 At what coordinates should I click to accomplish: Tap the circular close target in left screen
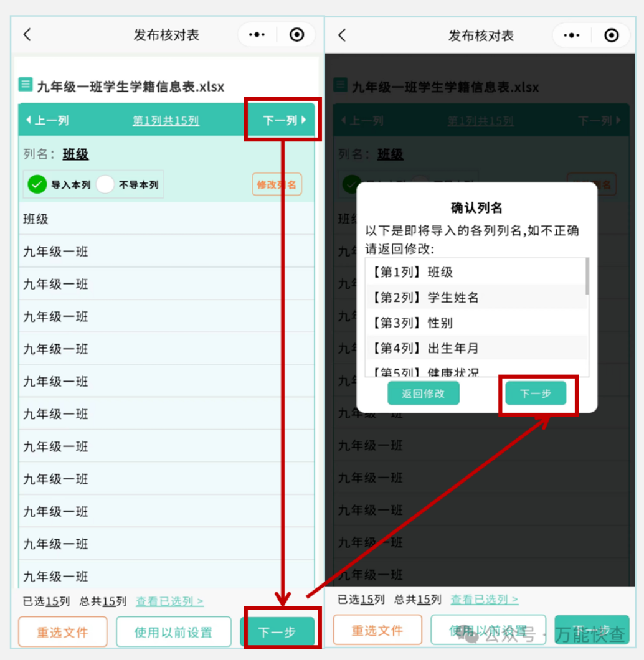pyautogui.click(x=296, y=34)
